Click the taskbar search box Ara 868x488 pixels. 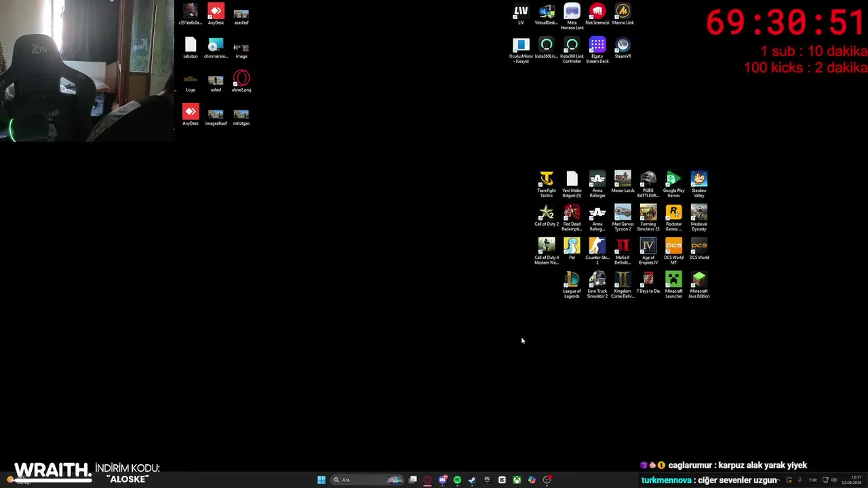click(x=367, y=480)
